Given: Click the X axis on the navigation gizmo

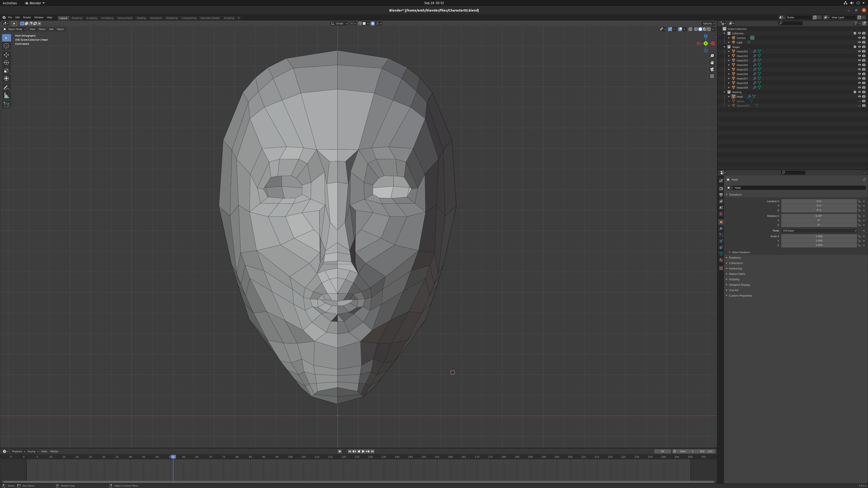Looking at the screenshot, I should (713, 43).
